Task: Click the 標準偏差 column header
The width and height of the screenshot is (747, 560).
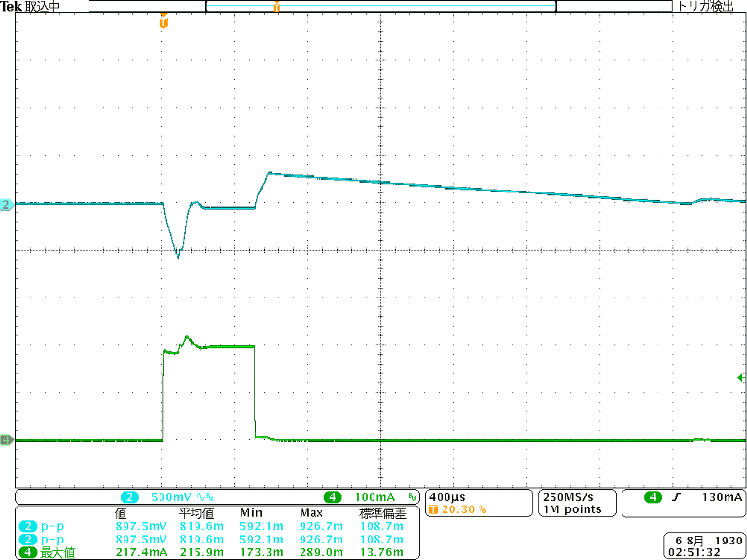Action: (x=369, y=512)
